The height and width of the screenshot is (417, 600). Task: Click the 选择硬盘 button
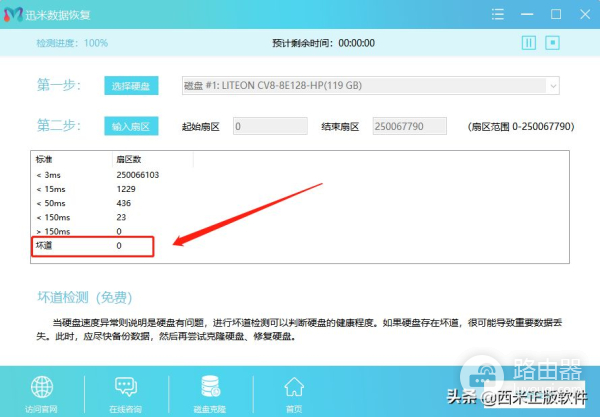click(x=131, y=86)
